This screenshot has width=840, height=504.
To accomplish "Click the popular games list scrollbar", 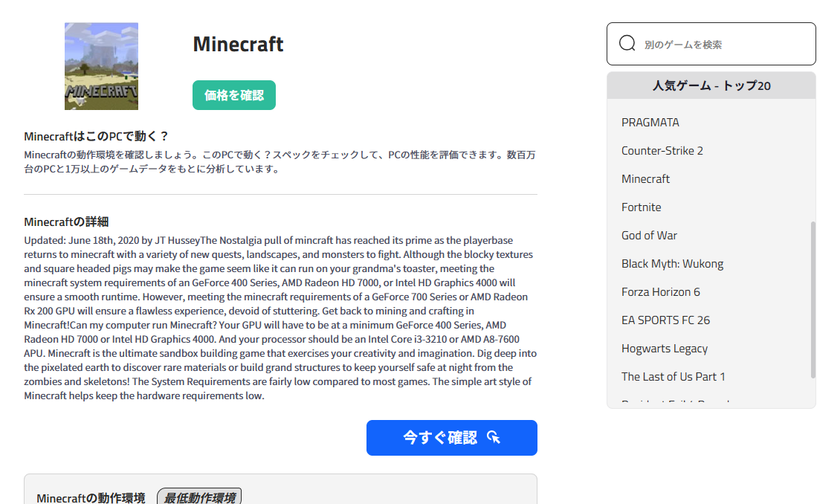I will point(812,300).
